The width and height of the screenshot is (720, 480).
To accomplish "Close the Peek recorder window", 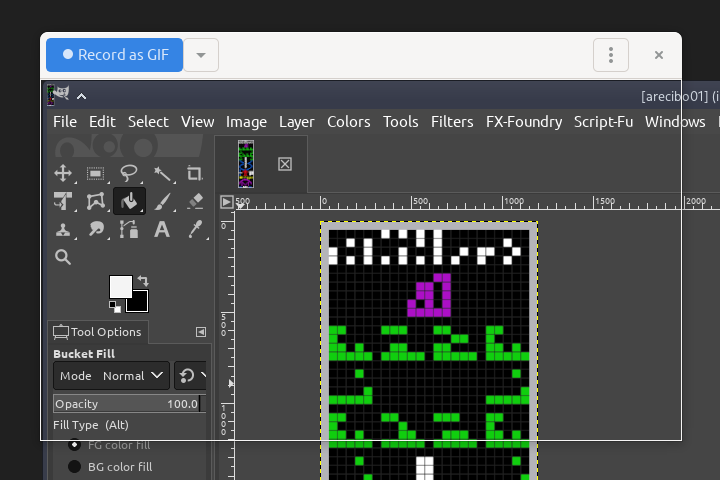I will (658, 55).
